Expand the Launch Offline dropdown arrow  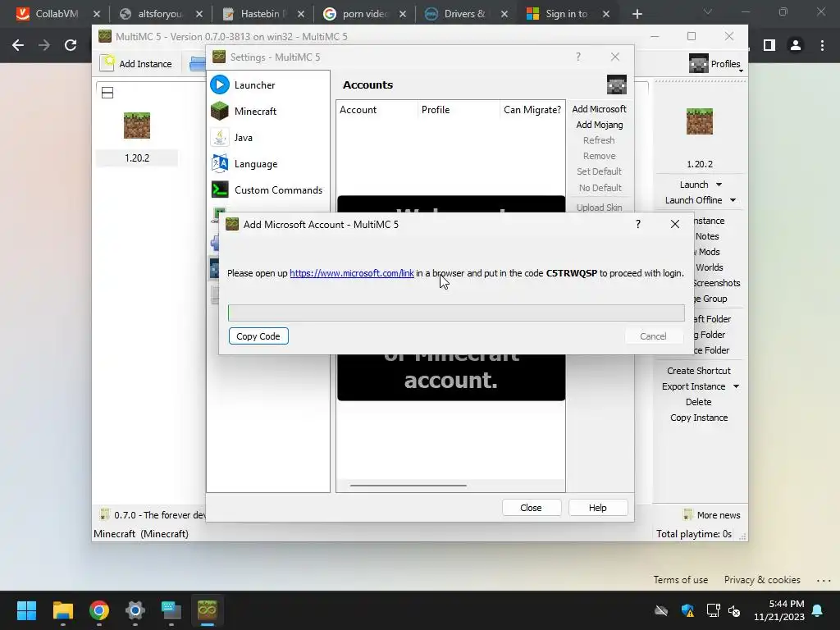click(x=733, y=200)
